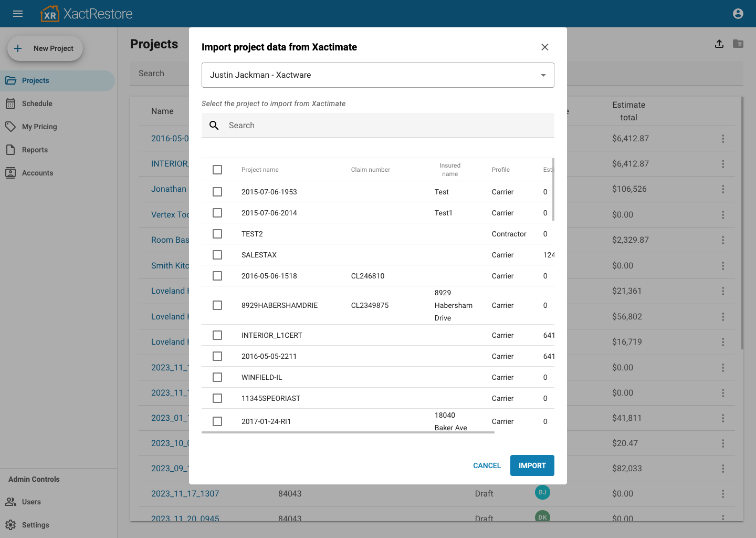This screenshot has width=756, height=538.
Task: Click the Users people icon
Action: click(x=10, y=502)
